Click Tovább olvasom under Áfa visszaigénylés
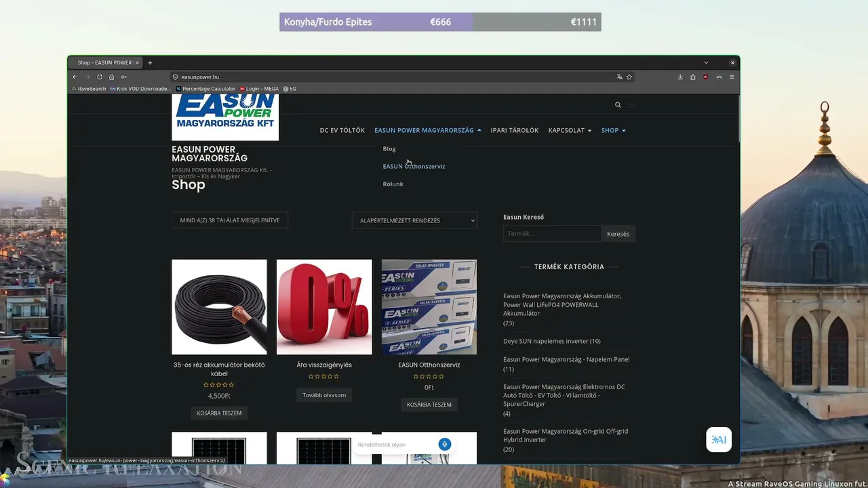The image size is (868, 488). click(x=324, y=395)
